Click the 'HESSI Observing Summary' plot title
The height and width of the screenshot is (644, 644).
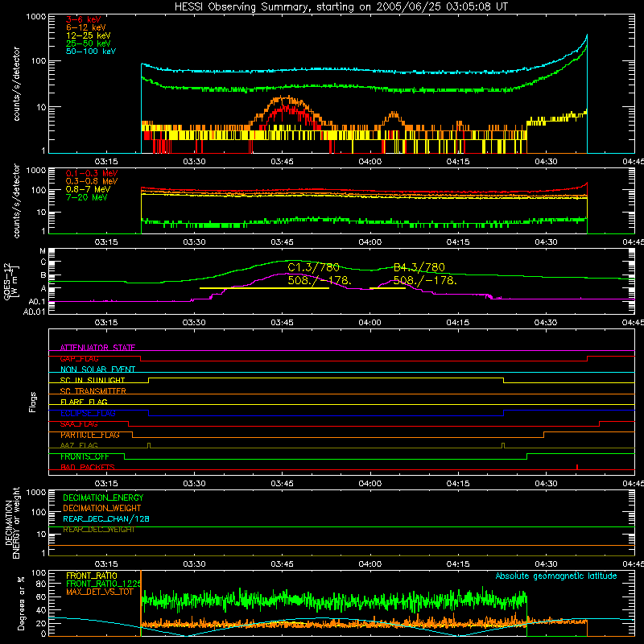pos(341,6)
